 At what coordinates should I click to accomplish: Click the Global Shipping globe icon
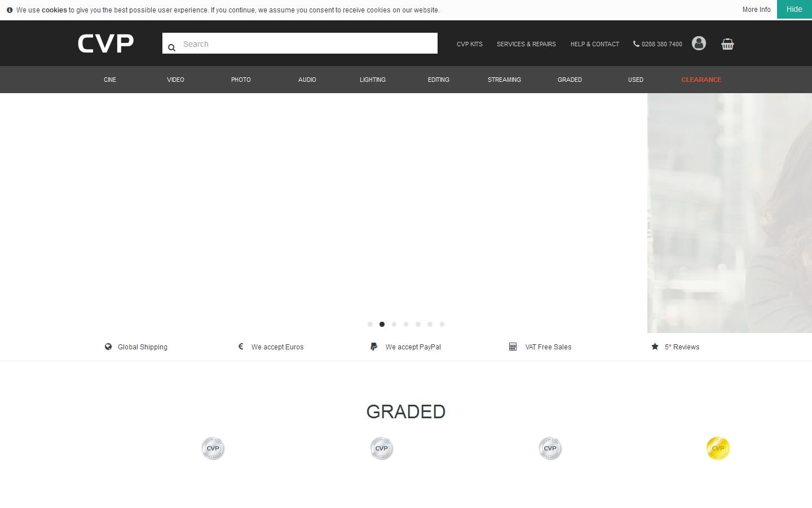(x=108, y=347)
